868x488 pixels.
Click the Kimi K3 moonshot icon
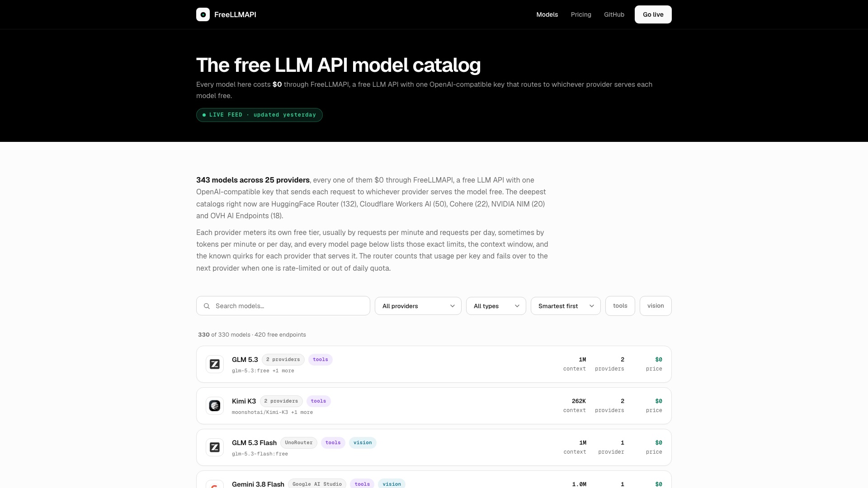[x=215, y=406]
